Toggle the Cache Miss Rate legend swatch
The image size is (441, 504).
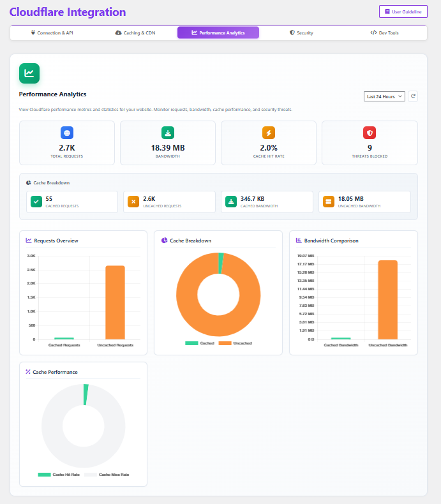click(91, 475)
